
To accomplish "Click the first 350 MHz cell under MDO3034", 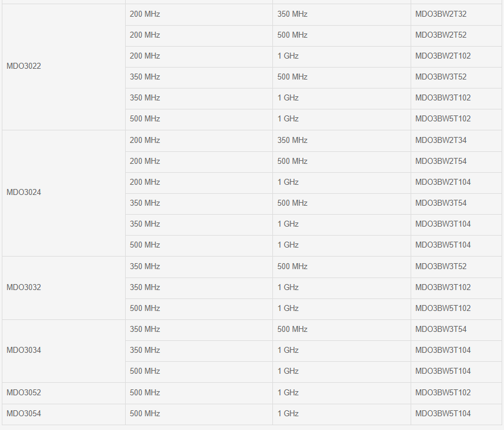I will pos(145,330).
